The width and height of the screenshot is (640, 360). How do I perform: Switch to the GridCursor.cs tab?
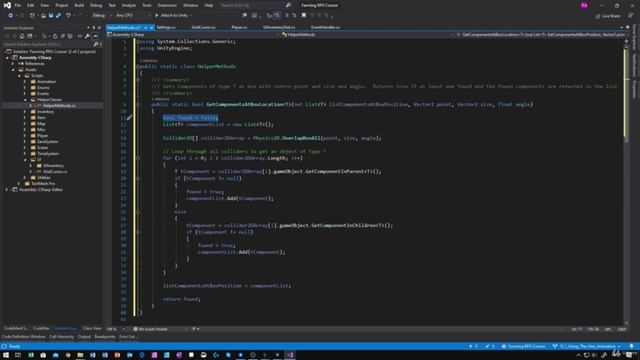[x=203, y=27]
